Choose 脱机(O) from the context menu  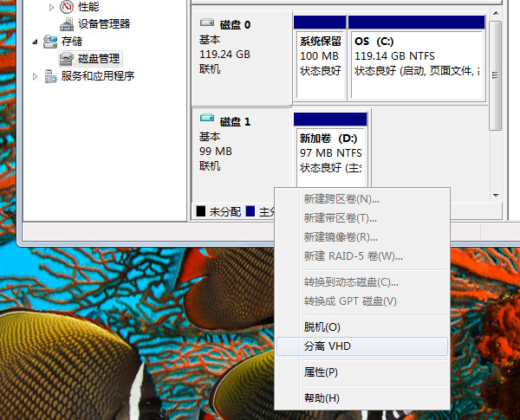coord(362,327)
